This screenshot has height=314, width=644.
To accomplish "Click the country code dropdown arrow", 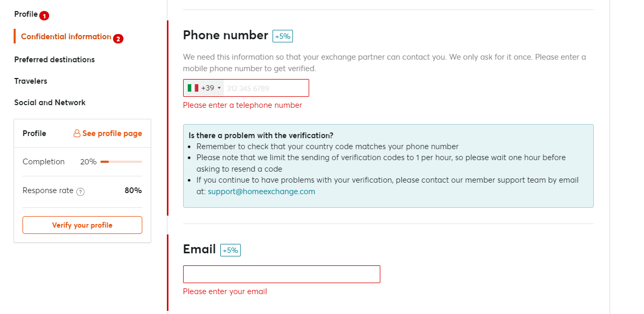I will point(219,88).
